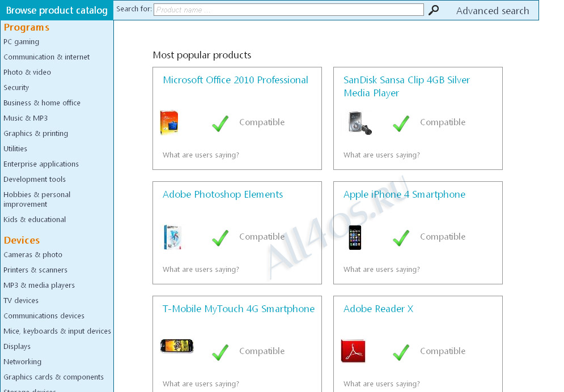Browse the Communication & internet category
This screenshot has height=392, width=564.
click(46, 57)
